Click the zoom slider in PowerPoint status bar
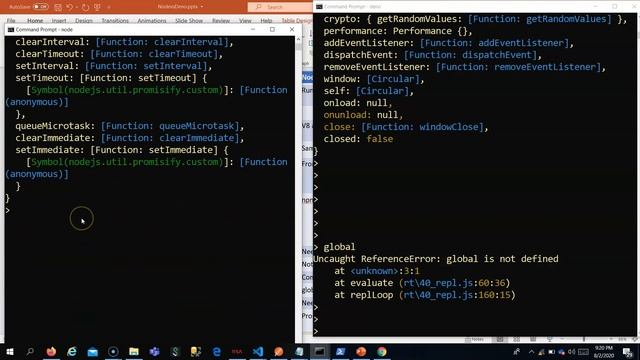This screenshot has height=360, width=640. pos(585,339)
